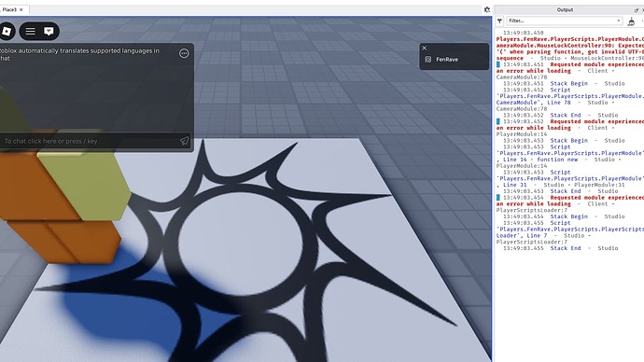Click the 13:49:03.454 Stack Begin line
The image size is (644, 362).
[x=564, y=216]
